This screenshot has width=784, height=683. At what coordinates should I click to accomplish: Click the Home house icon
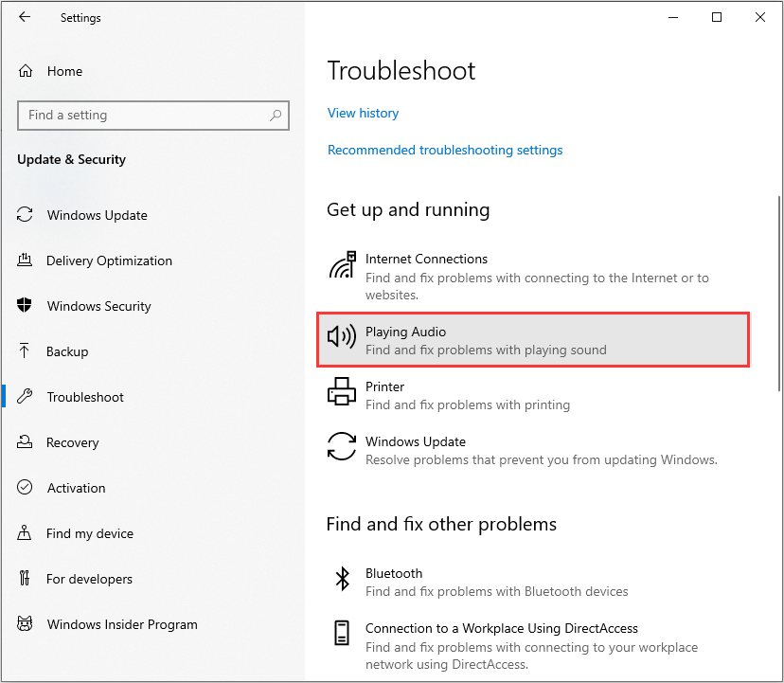(x=26, y=71)
